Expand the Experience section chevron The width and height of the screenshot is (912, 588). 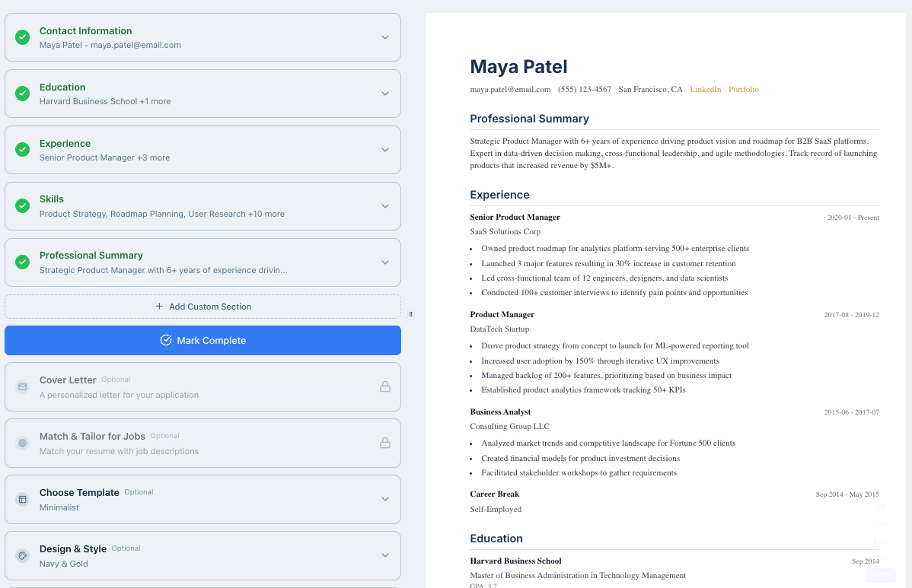(x=385, y=150)
